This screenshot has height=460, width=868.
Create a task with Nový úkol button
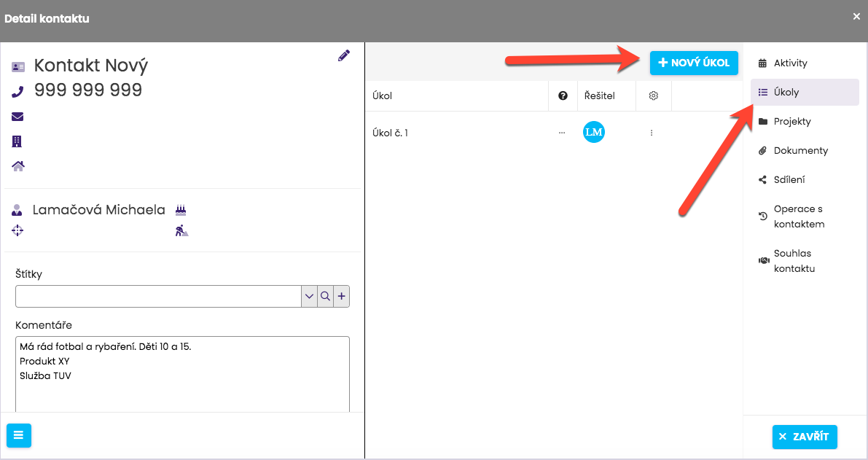(x=694, y=63)
